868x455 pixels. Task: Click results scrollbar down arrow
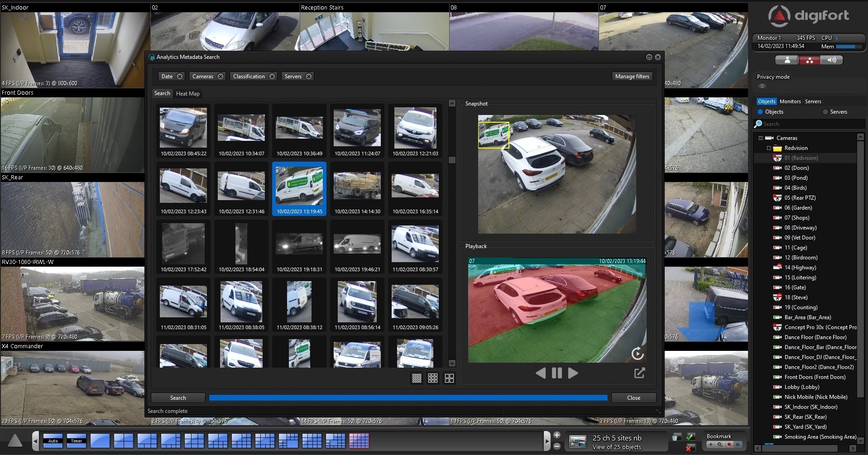coord(452,363)
